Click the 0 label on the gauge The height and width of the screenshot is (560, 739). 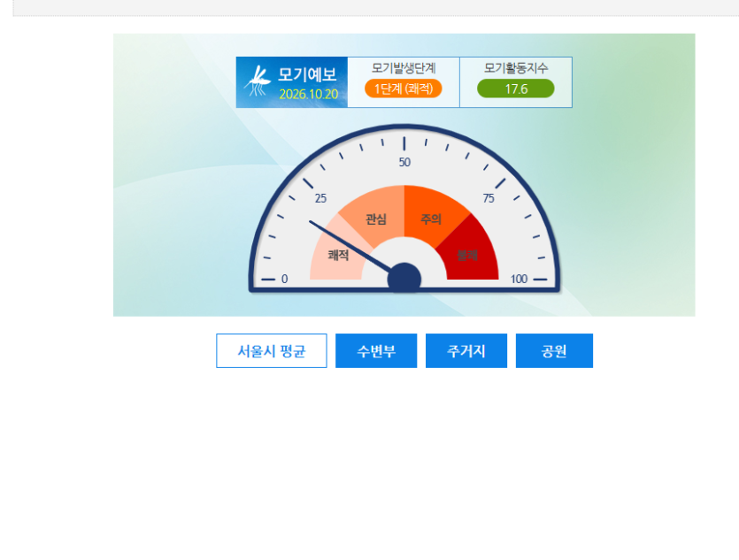284,279
